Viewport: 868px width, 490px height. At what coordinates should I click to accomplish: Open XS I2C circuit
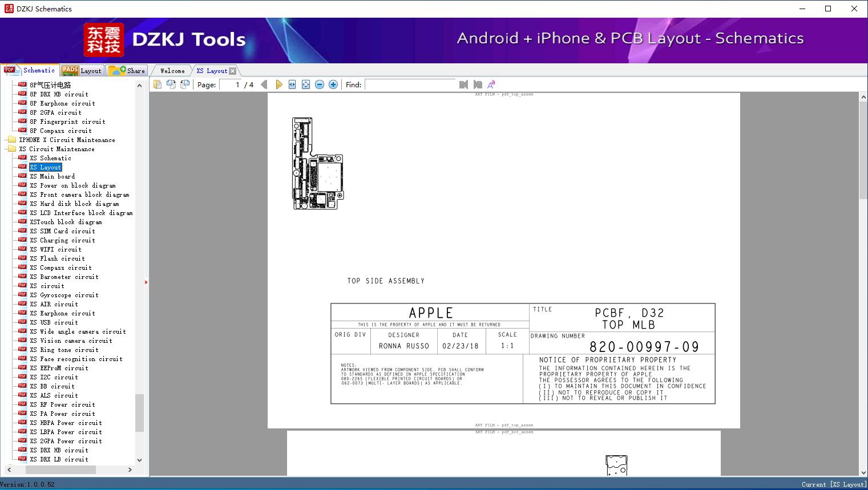coord(54,377)
